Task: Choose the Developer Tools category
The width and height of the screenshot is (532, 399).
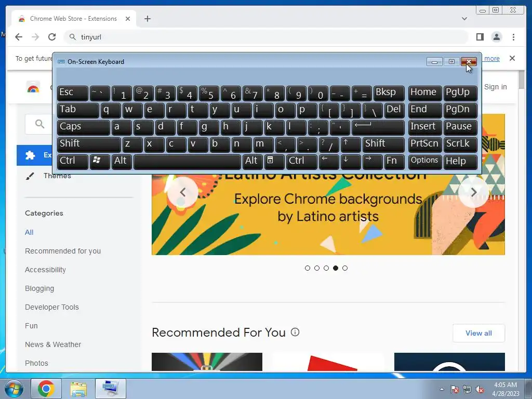Action: point(51,307)
